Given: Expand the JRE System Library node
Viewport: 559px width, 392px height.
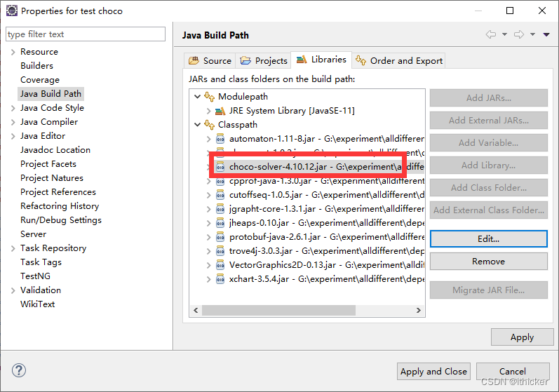Looking at the screenshot, I should pyautogui.click(x=208, y=111).
